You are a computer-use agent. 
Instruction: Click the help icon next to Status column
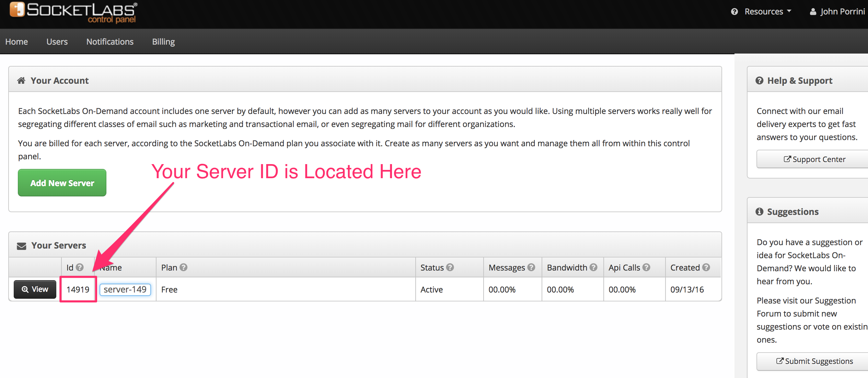pos(450,267)
